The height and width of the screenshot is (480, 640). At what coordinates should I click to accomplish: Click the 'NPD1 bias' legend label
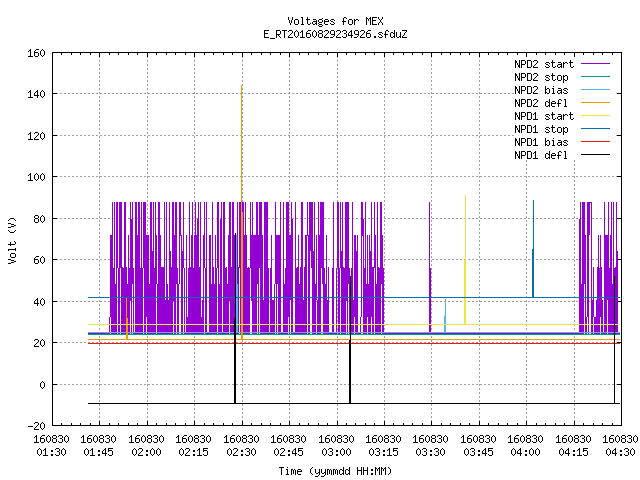[x=541, y=142]
